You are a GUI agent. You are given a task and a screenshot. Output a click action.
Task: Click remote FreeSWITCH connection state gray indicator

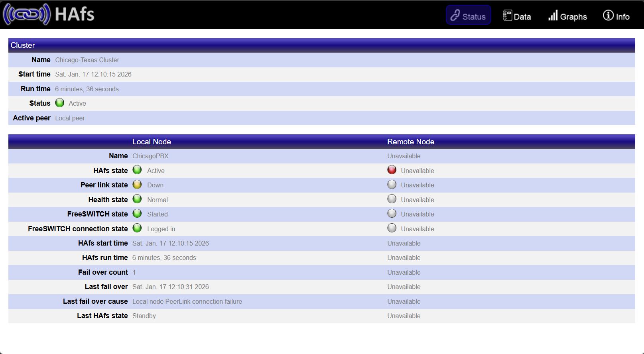392,228
